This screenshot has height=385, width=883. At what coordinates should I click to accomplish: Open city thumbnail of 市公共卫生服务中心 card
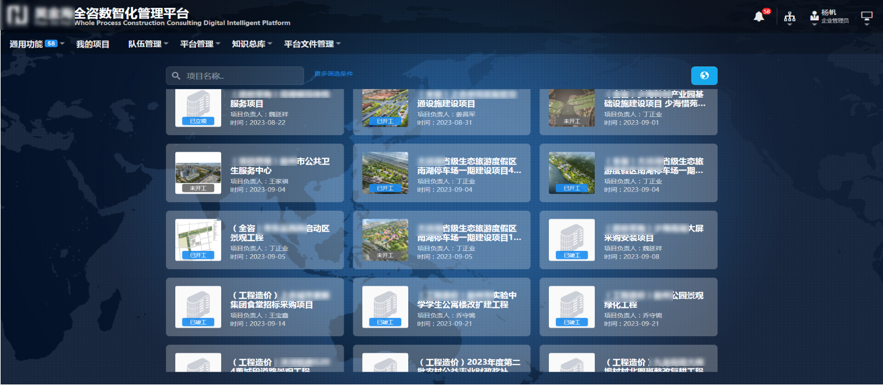(198, 173)
